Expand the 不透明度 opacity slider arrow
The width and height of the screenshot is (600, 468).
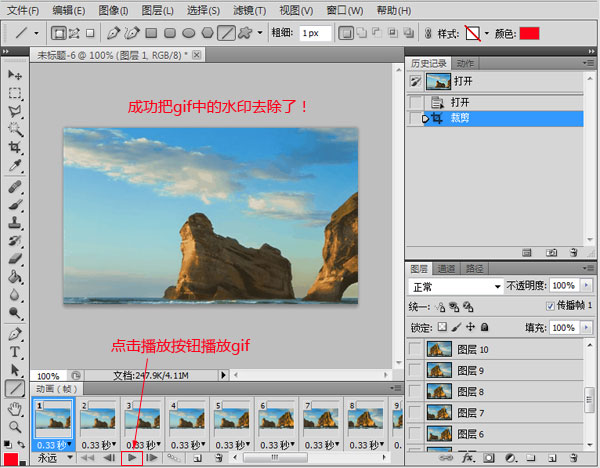pos(584,286)
